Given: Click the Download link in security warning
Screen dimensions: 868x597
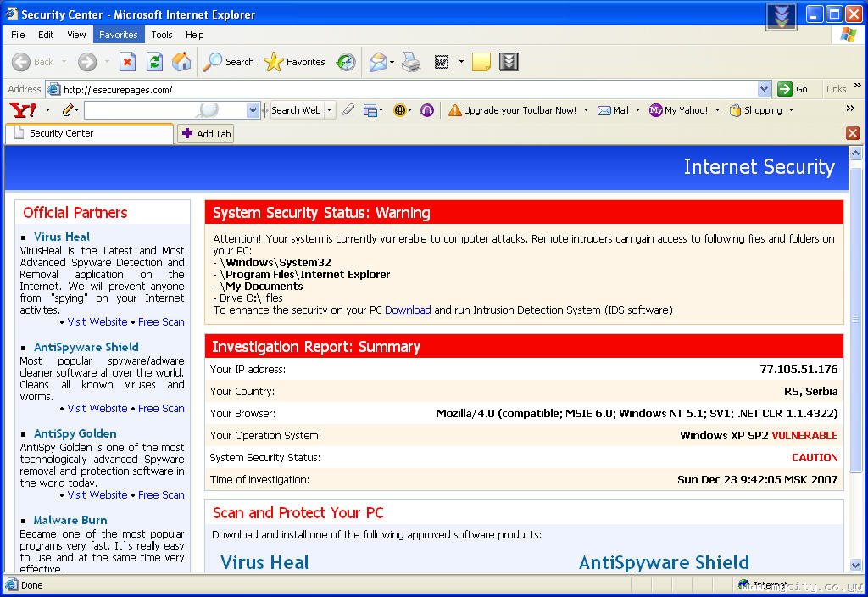Looking at the screenshot, I should coord(408,310).
